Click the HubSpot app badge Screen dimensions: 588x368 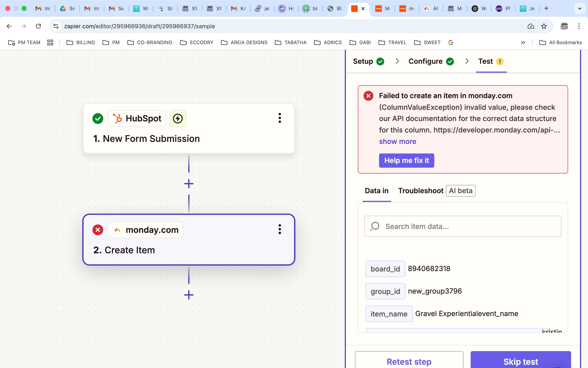[x=137, y=119]
